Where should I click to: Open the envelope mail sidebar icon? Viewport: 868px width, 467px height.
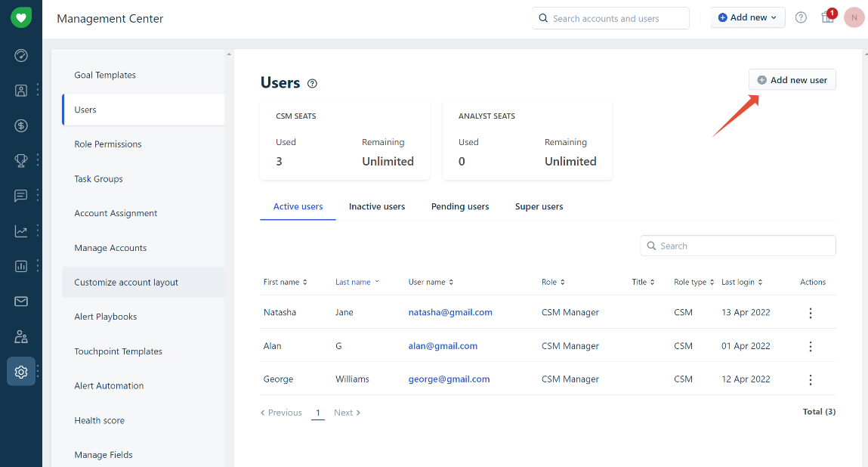click(x=21, y=302)
